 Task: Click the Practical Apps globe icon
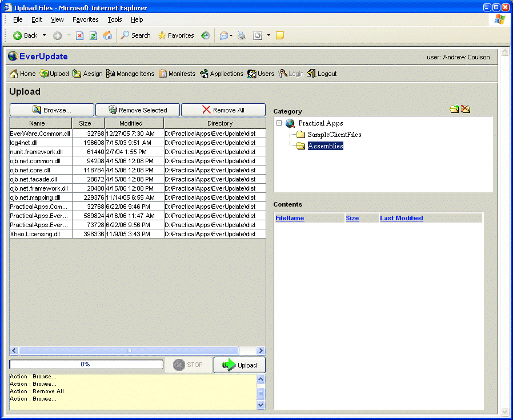[x=290, y=123]
